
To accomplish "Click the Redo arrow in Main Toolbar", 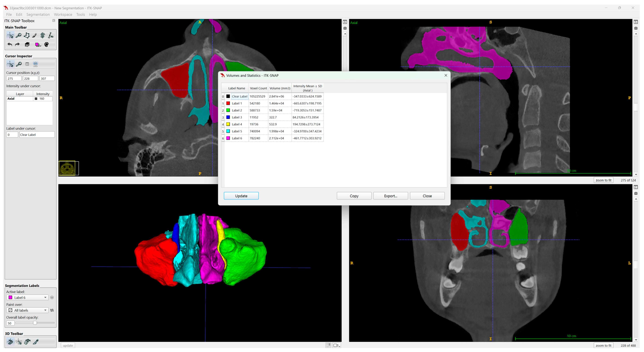I will coord(17,45).
